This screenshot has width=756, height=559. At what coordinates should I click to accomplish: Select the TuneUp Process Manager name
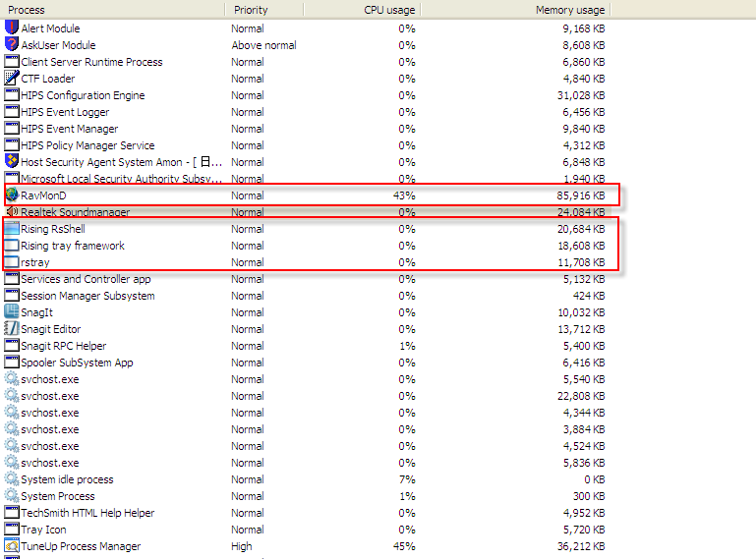[81, 546]
